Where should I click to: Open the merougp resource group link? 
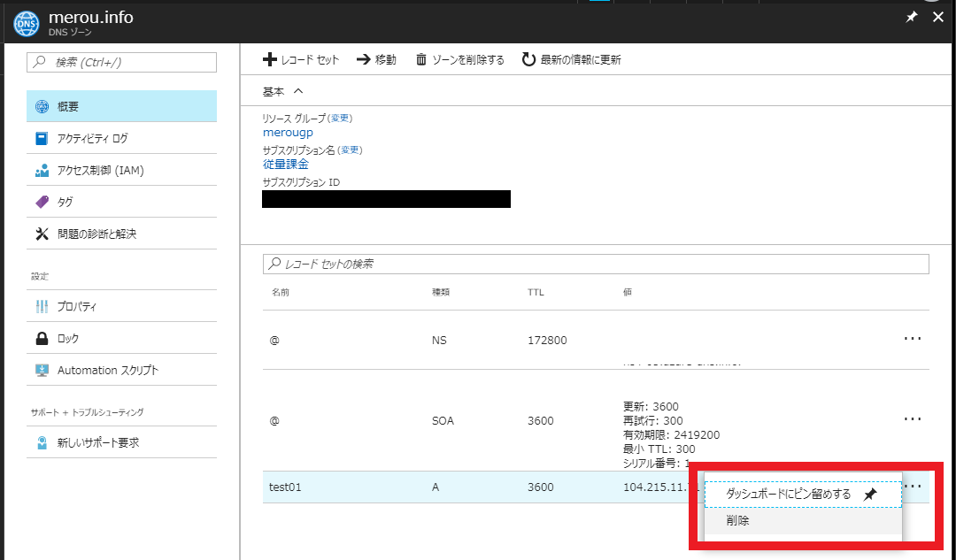(x=288, y=132)
